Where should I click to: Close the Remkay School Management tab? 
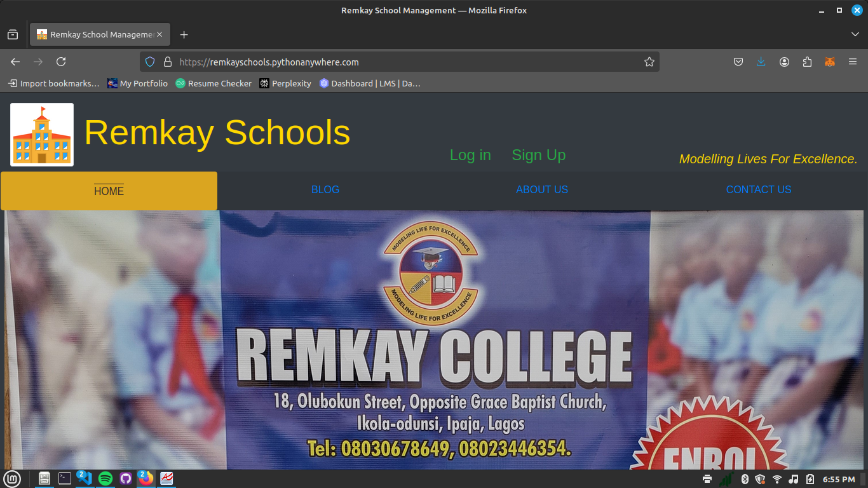click(x=159, y=34)
